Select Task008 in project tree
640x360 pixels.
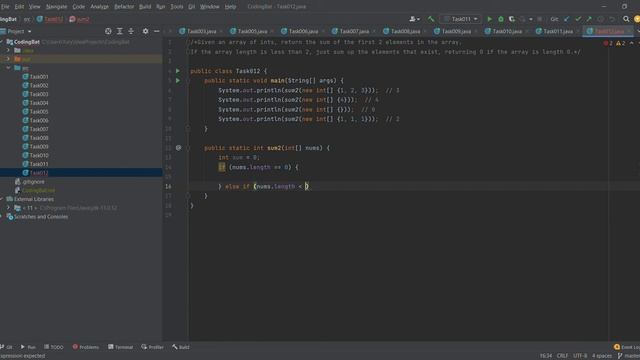(39, 138)
